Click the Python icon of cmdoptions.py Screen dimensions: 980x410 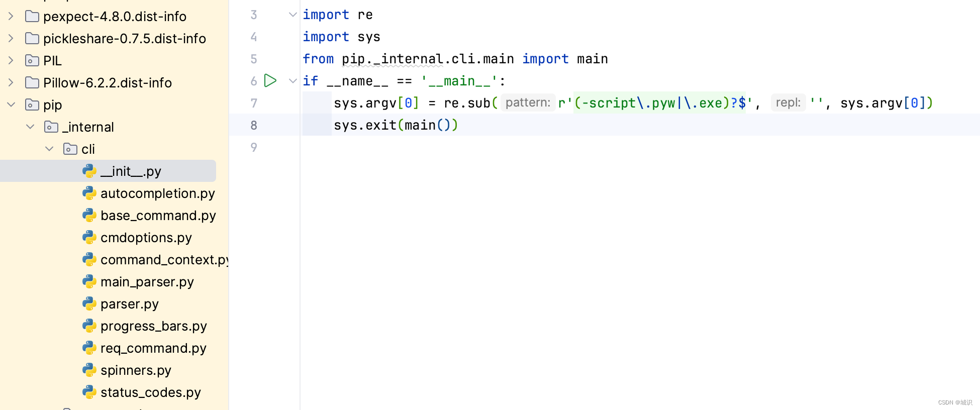[89, 238]
